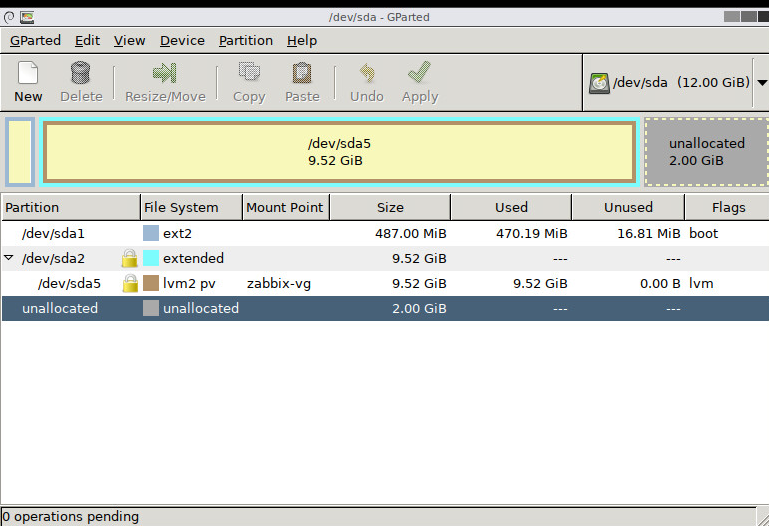Click the Undo arrow toolbar icon
Viewport: 769px width, 526px height.
[367, 73]
